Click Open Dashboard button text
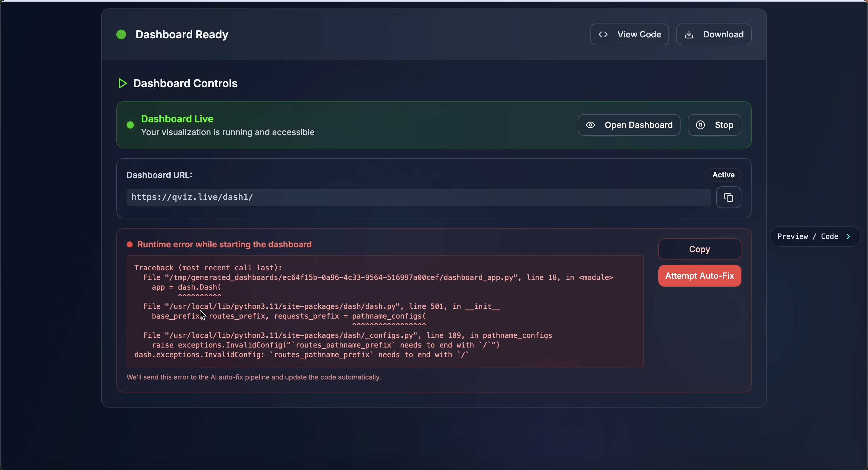Image resolution: width=868 pixels, height=470 pixels. point(638,125)
